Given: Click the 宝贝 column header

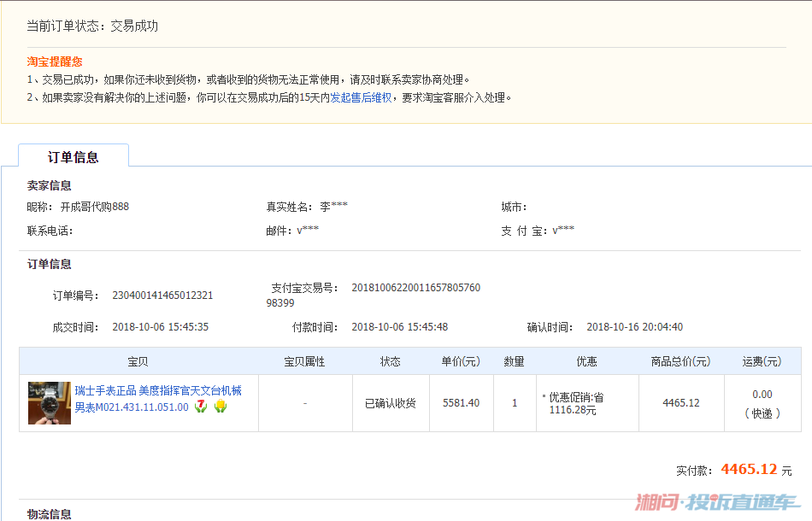Looking at the screenshot, I should click(x=138, y=361).
